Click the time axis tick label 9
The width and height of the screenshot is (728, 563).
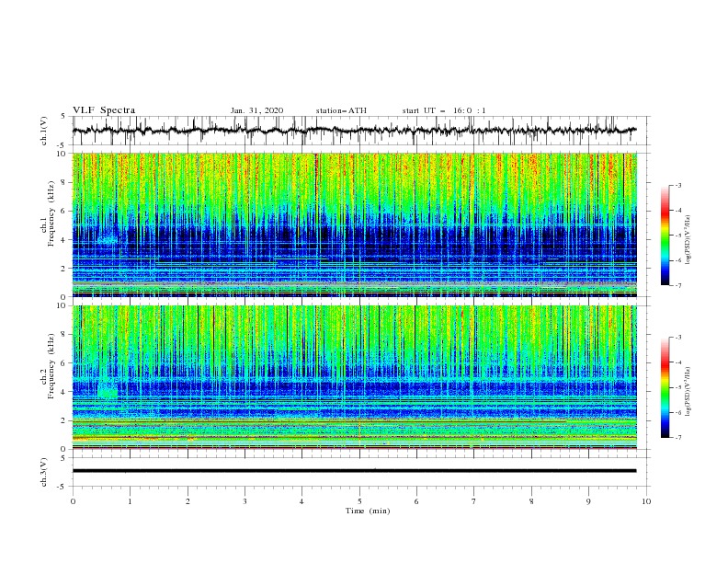588,501
